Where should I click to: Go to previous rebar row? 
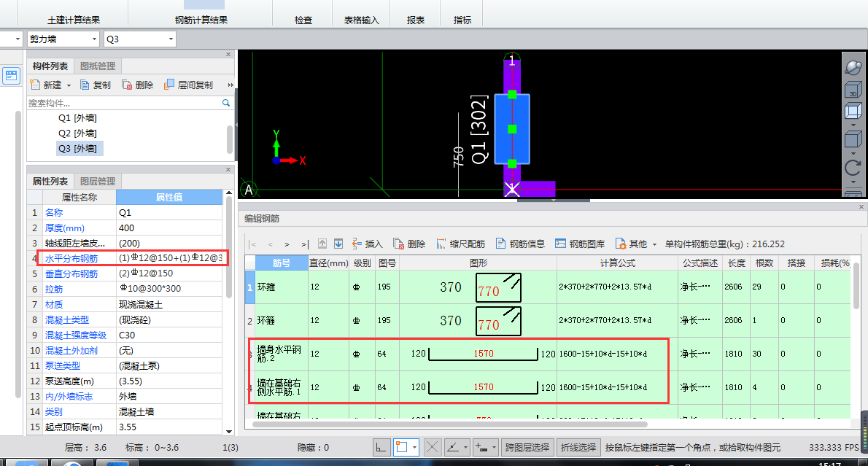pyautogui.click(x=270, y=244)
